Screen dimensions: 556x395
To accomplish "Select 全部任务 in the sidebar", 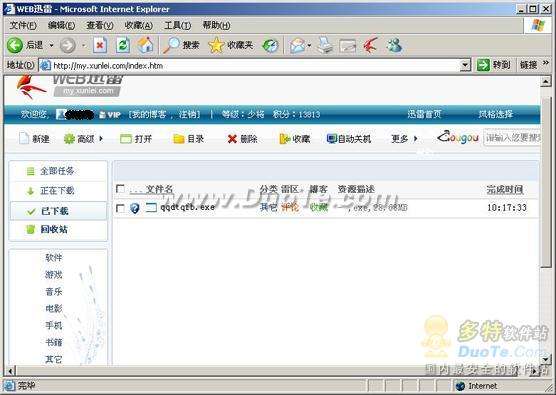I will (58, 171).
